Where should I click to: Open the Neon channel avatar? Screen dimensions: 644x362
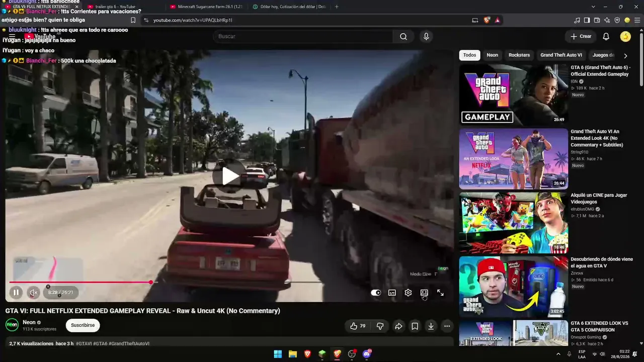[x=12, y=325]
